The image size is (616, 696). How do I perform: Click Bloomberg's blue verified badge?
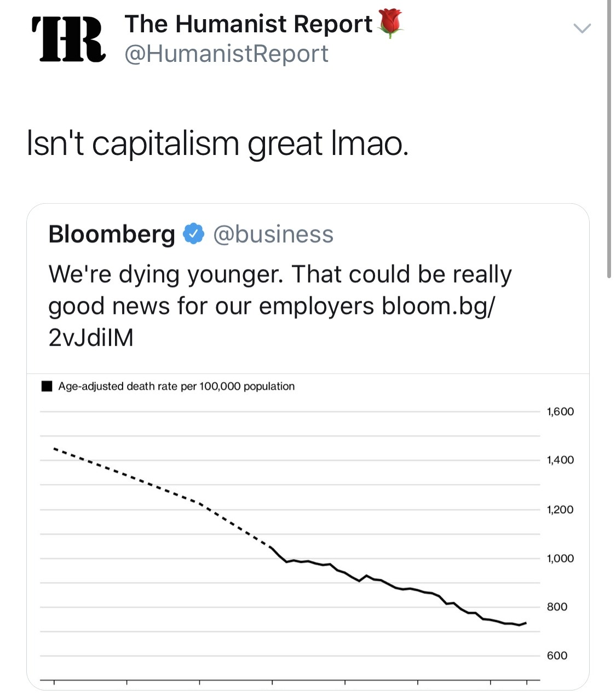click(193, 234)
